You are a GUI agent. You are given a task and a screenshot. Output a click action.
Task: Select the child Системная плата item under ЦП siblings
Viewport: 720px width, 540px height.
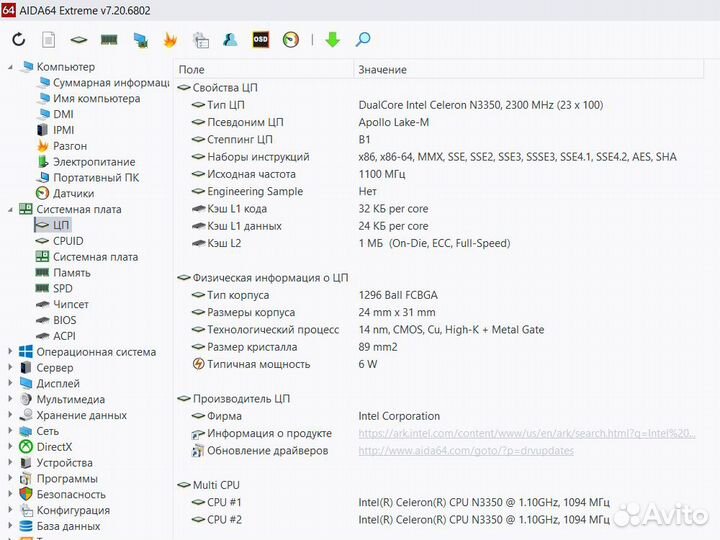(87, 257)
